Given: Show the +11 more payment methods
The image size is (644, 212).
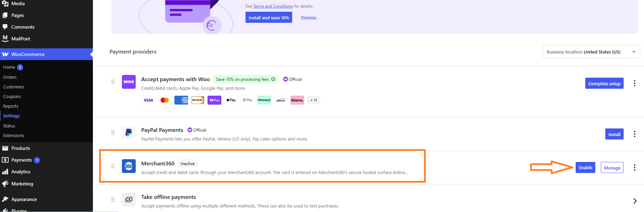Looking at the screenshot, I should 314,100.
